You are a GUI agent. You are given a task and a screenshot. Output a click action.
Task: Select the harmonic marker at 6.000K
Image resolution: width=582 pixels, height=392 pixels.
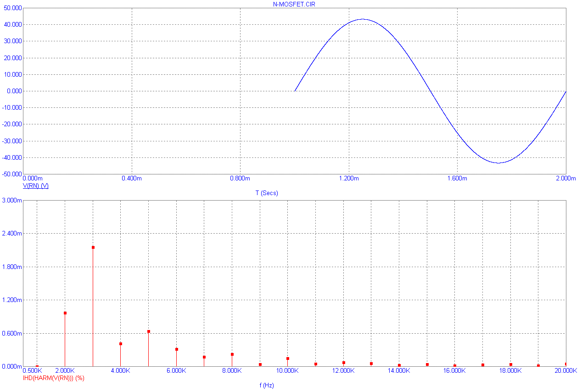pyautogui.click(x=176, y=349)
